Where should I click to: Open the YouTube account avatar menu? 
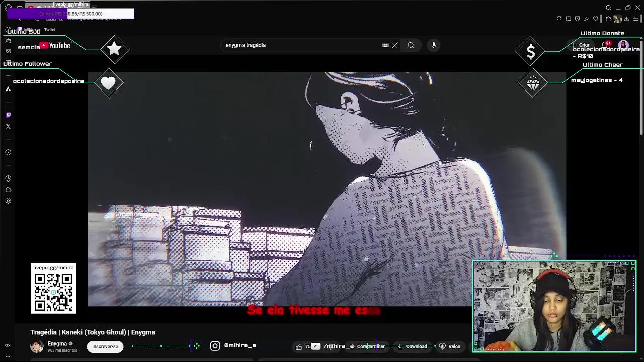623,45
